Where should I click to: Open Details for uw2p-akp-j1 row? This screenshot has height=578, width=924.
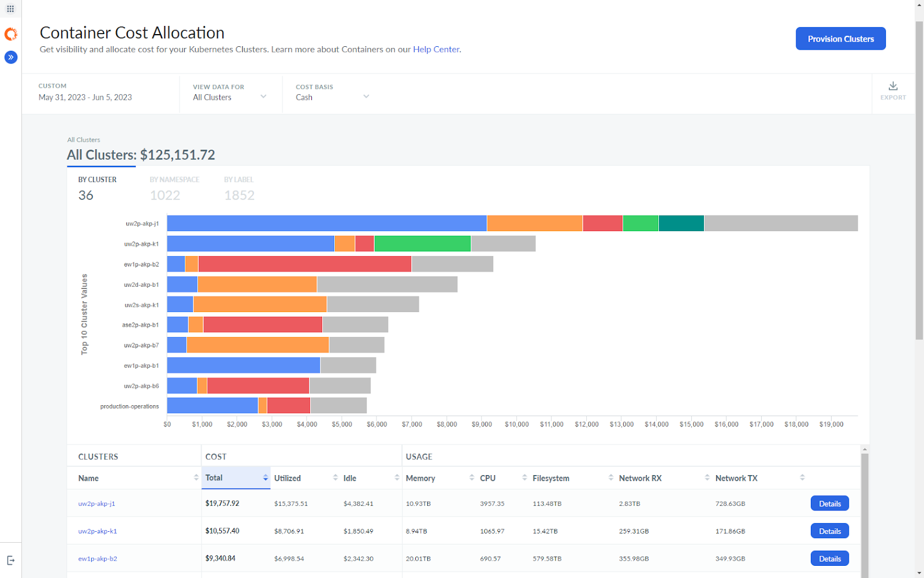[x=829, y=503]
